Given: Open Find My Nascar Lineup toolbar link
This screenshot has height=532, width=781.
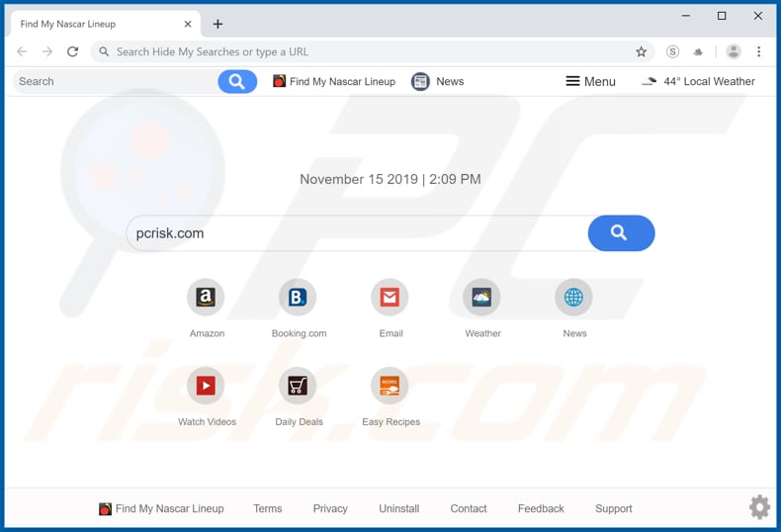Looking at the screenshot, I should pyautogui.click(x=334, y=81).
